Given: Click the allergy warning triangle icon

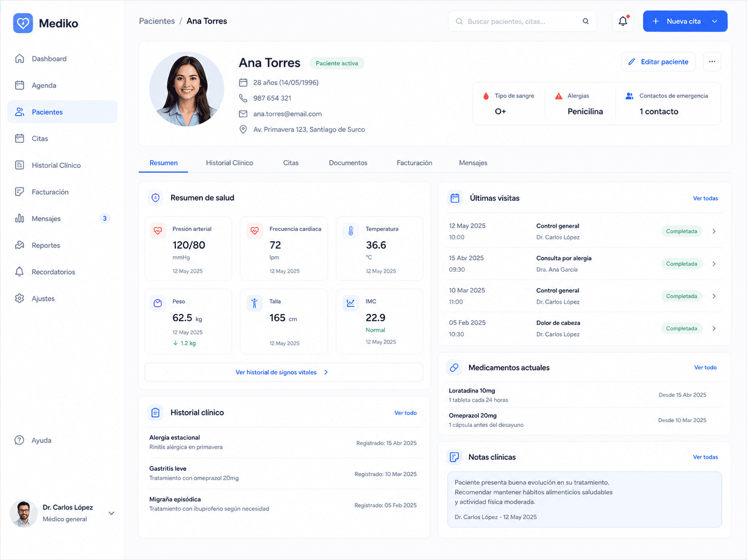Looking at the screenshot, I should tap(559, 96).
